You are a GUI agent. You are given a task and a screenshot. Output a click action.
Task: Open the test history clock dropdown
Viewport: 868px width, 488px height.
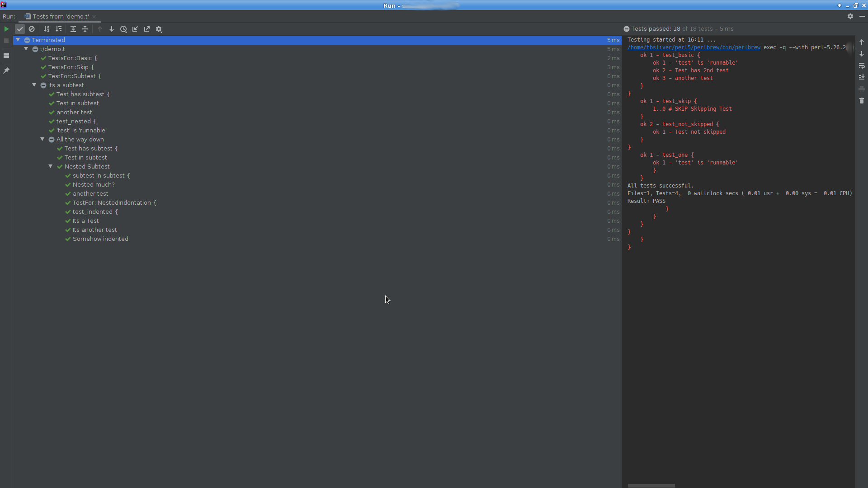123,29
